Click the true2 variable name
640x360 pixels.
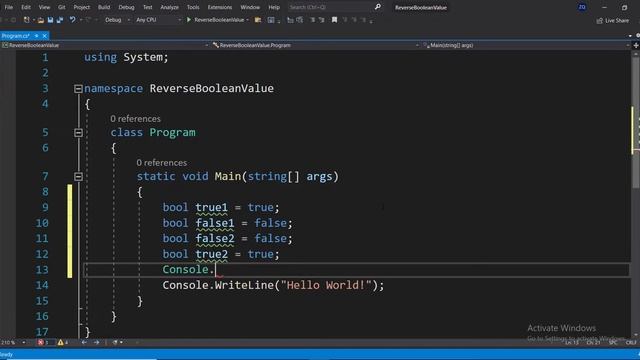(x=211, y=254)
